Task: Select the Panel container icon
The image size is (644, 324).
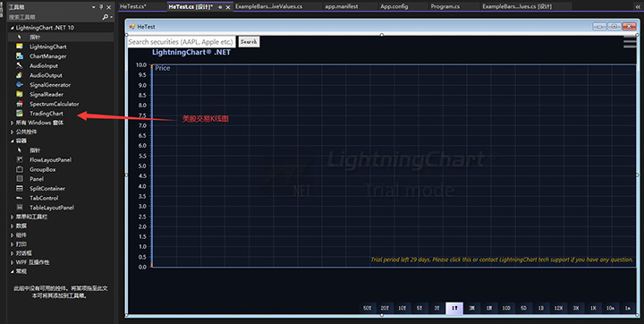Action: point(20,179)
